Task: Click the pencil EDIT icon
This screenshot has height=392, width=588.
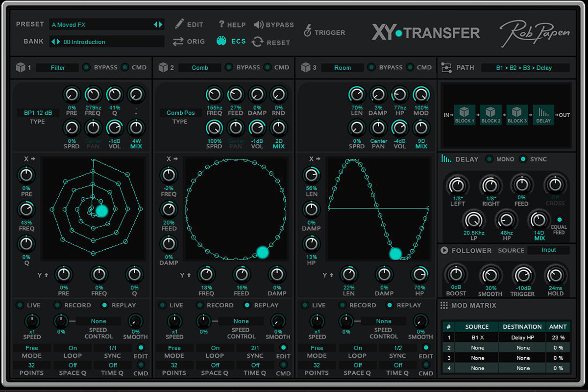Action: pyautogui.click(x=179, y=24)
